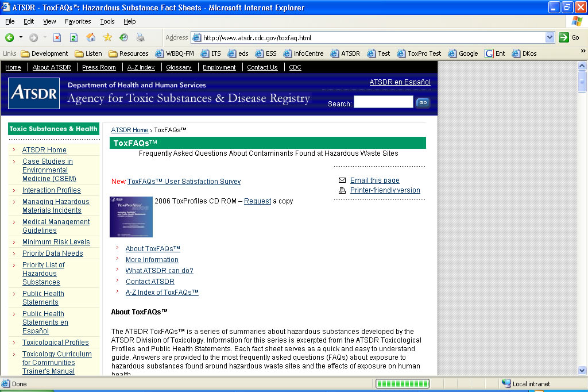Screen dimensions: 588x392
Task: Open the Minimum Risk Levels sidebar link
Action: point(56,242)
